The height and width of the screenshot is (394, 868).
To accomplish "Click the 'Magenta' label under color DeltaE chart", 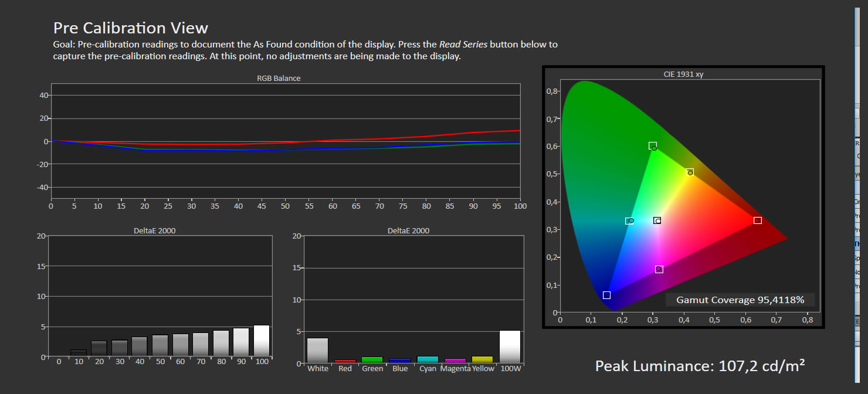I will [x=456, y=369].
